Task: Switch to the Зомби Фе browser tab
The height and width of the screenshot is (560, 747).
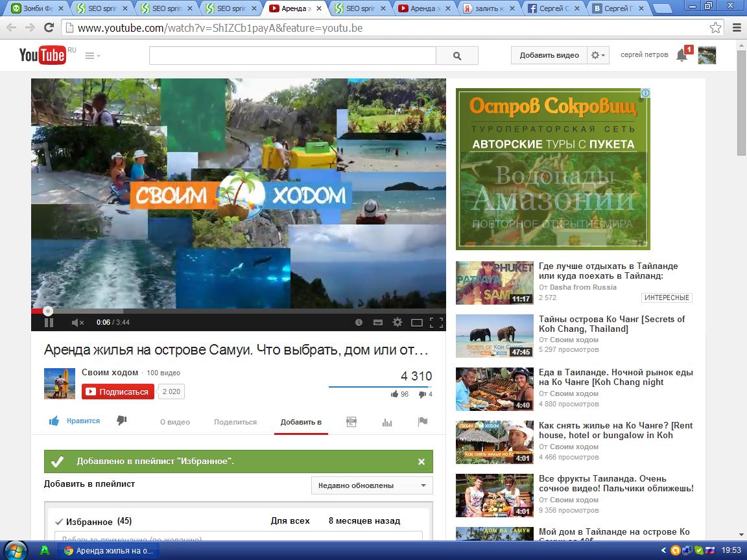Action: [x=36, y=8]
